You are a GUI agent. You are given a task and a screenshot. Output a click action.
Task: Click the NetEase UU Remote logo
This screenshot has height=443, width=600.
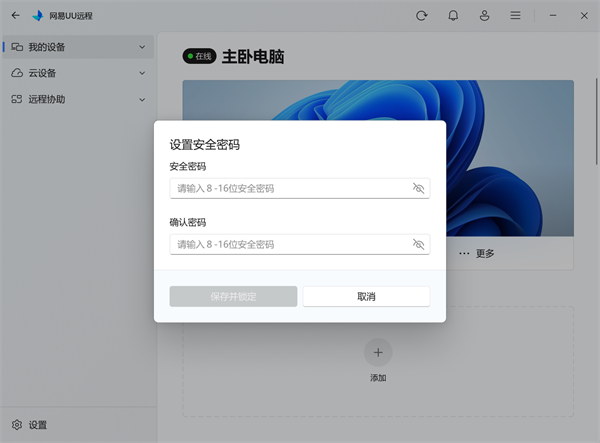click(x=37, y=16)
